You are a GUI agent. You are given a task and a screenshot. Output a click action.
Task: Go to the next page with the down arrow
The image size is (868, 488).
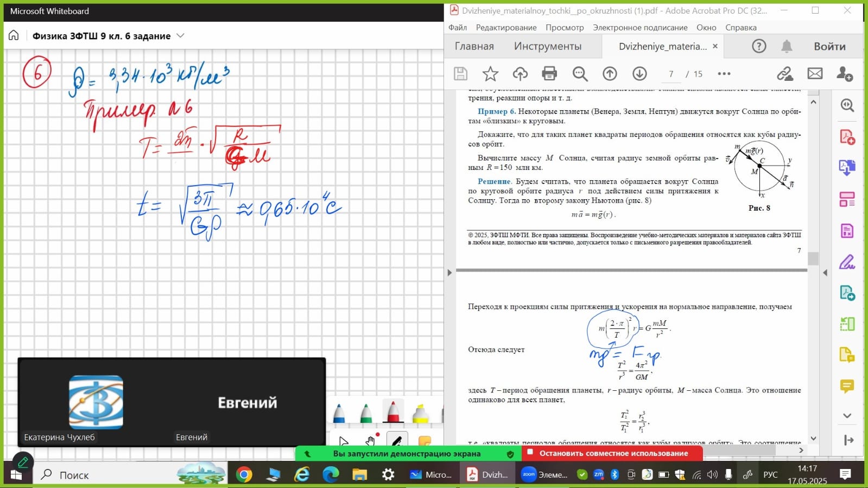pos(639,74)
